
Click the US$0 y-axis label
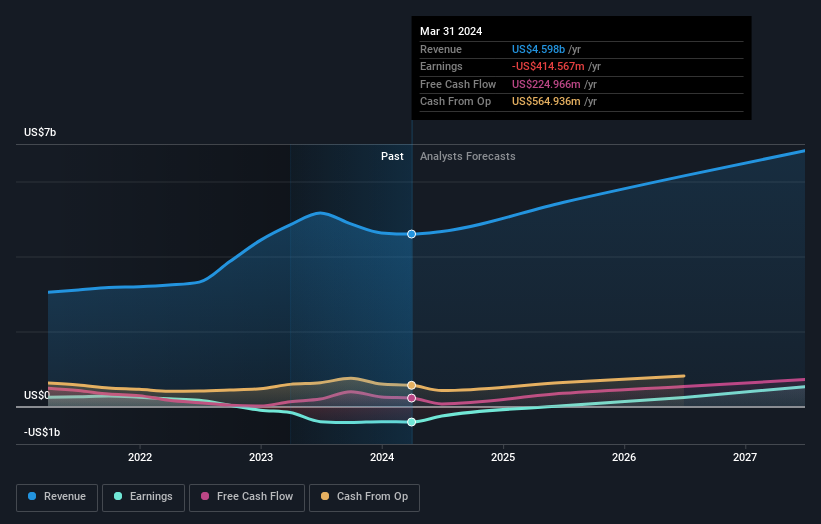(x=37, y=395)
